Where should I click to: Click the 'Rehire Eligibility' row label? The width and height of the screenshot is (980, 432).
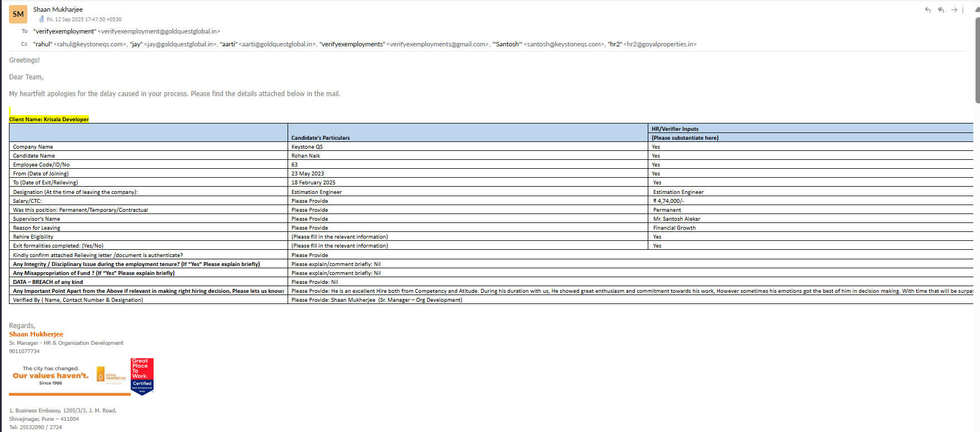[33, 236]
